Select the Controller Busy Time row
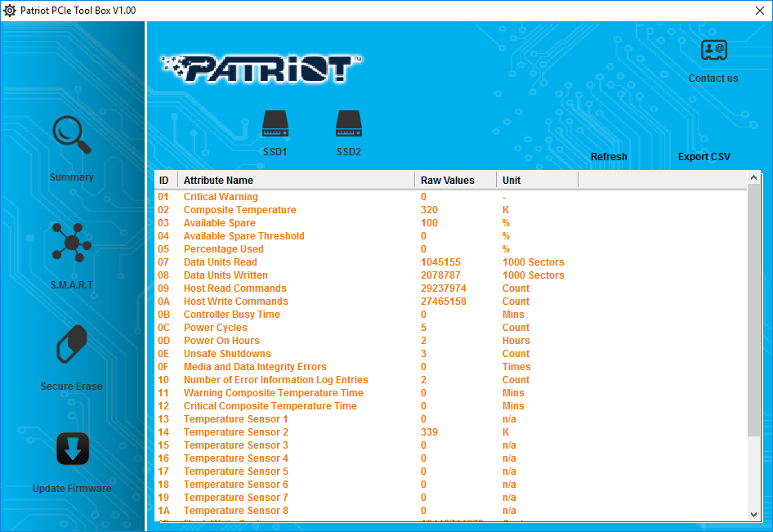 click(x=450, y=315)
